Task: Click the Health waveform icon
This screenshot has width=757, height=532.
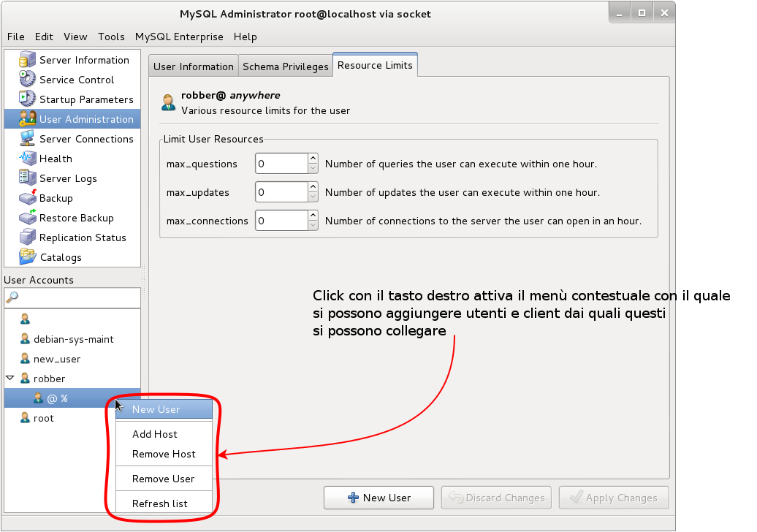Action: [x=27, y=159]
